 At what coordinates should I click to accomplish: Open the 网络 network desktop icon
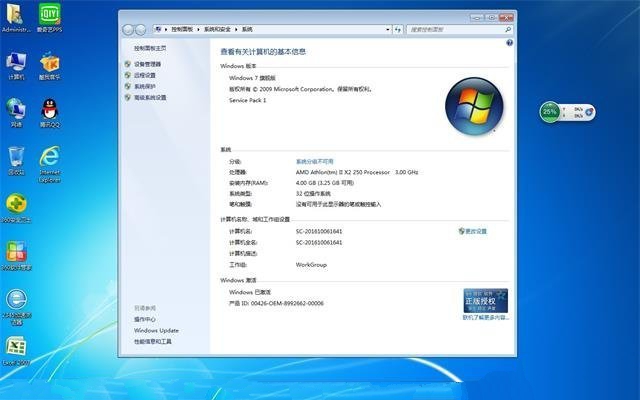[16, 108]
